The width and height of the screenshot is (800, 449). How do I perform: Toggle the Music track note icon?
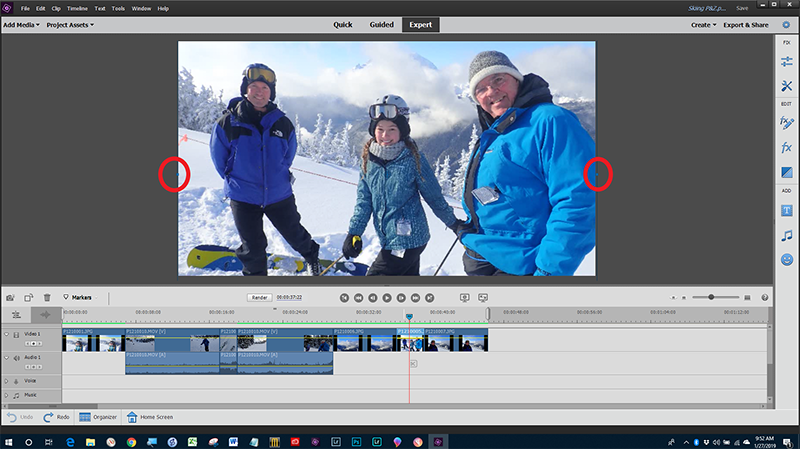pos(16,395)
